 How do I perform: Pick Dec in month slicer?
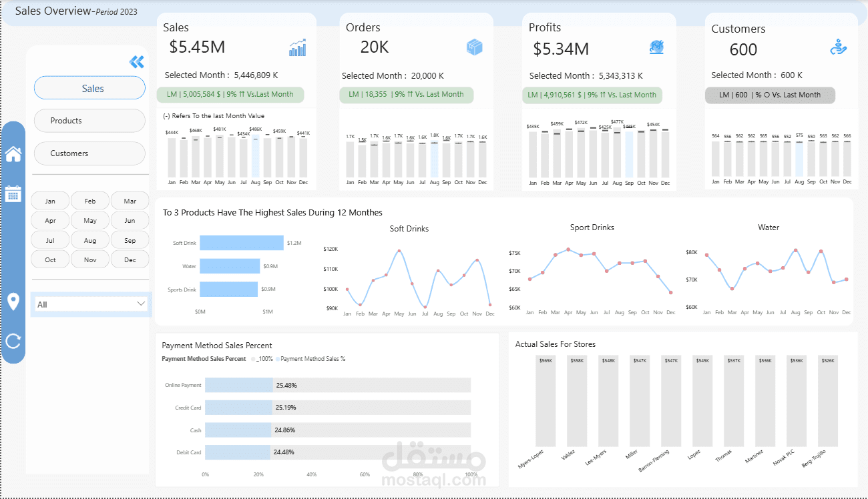(130, 260)
